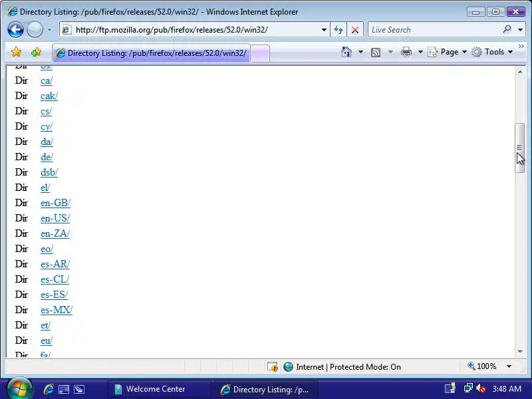Open the Windows Start orb

click(x=20, y=388)
